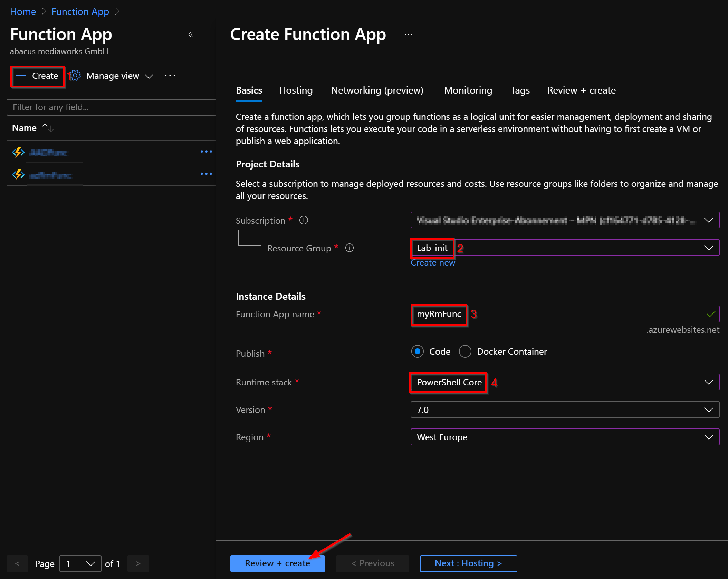Viewport: 728px width, 579px height.
Task: Select Code as the publish method
Action: click(418, 351)
